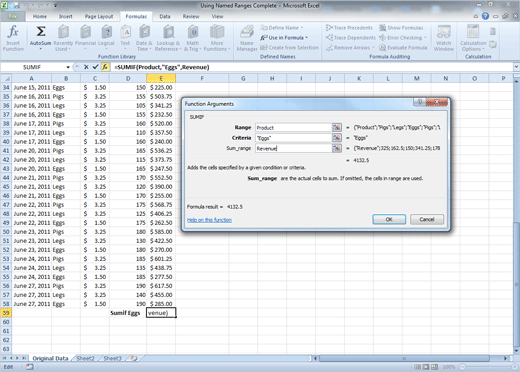Switch to the Home tab

pos(40,16)
